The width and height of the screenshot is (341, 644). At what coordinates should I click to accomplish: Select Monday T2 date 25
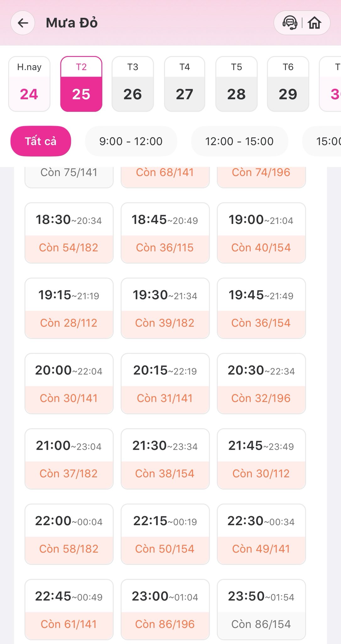coord(81,84)
